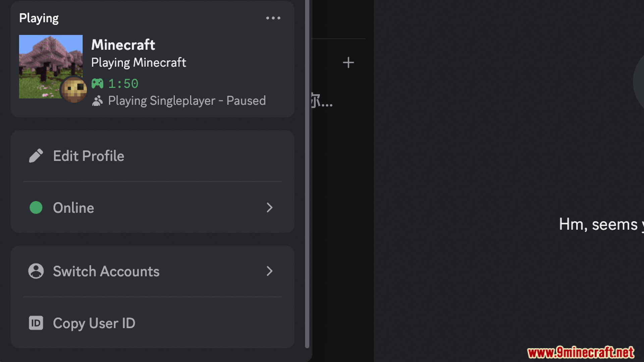Choose Copy User ID

tap(94, 323)
